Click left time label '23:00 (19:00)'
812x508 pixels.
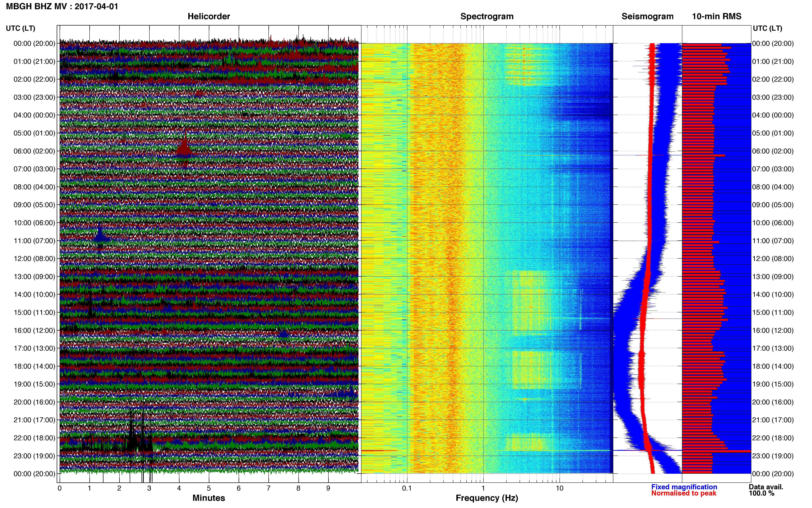[34, 456]
